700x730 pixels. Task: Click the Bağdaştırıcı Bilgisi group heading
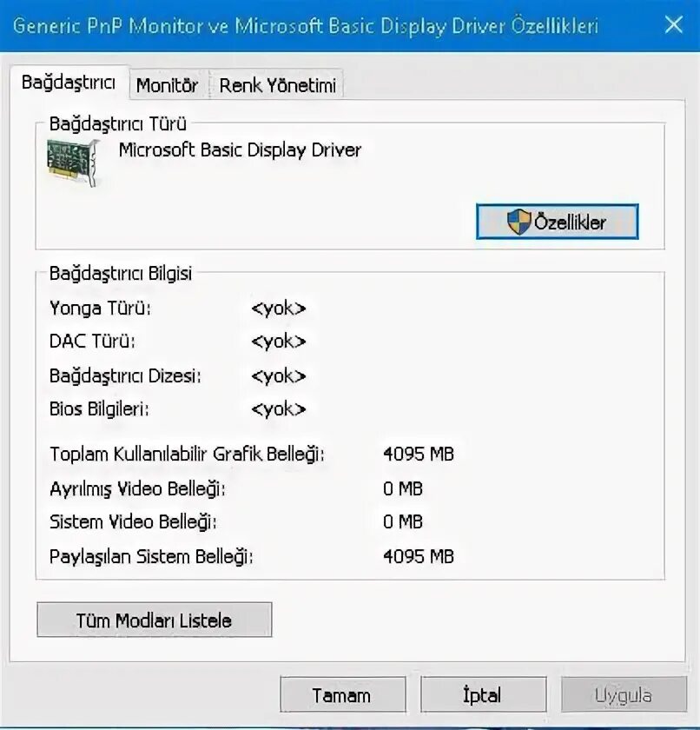121,273
